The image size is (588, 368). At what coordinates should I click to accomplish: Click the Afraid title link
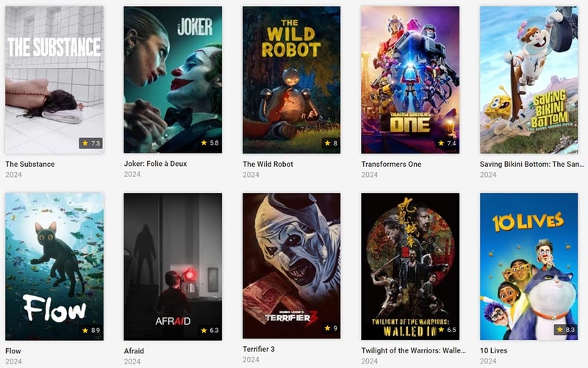pos(134,351)
